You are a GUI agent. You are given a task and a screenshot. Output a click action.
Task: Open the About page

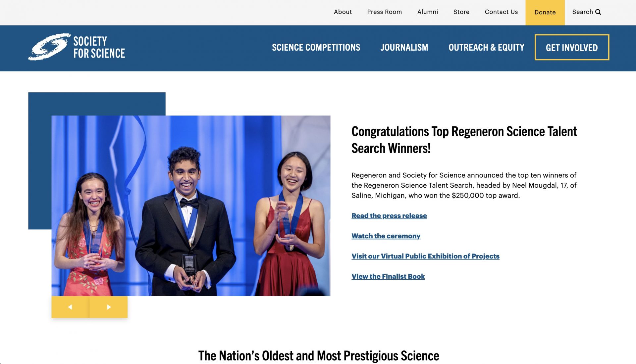[x=343, y=12]
